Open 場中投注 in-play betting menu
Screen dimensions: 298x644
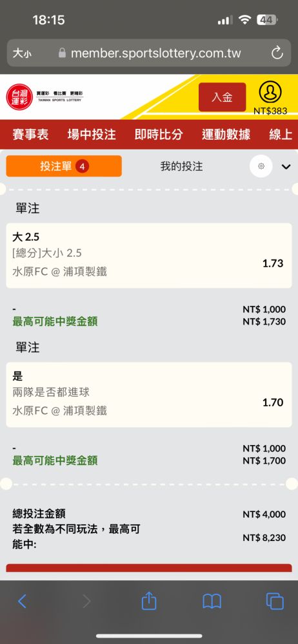92,135
